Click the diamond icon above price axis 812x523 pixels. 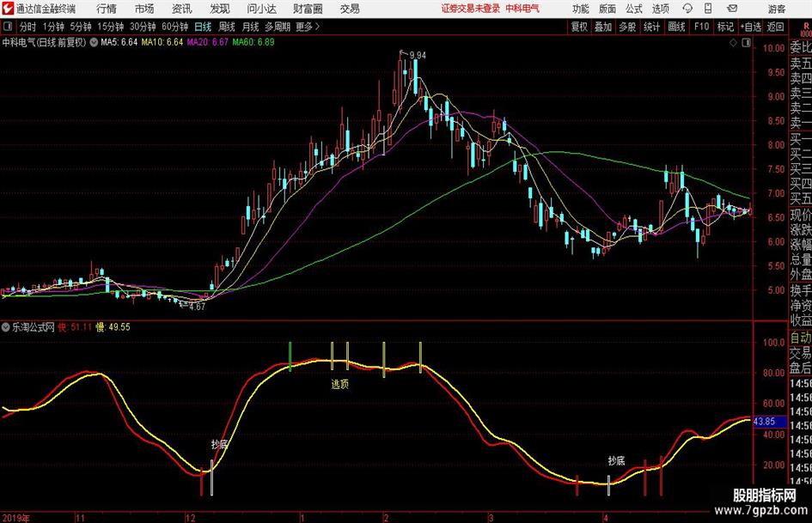tap(733, 43)
